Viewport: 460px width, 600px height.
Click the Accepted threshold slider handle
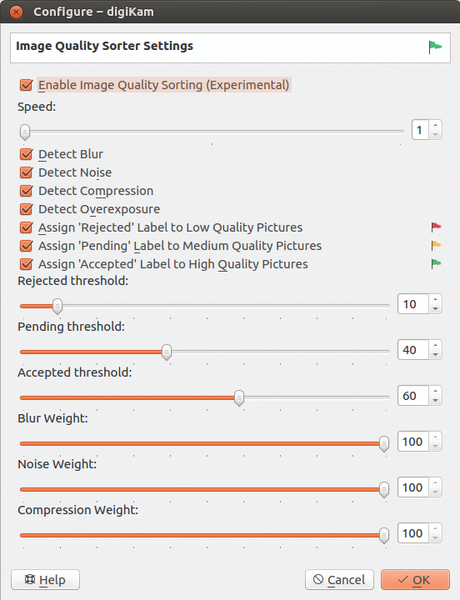pos(239,398)
